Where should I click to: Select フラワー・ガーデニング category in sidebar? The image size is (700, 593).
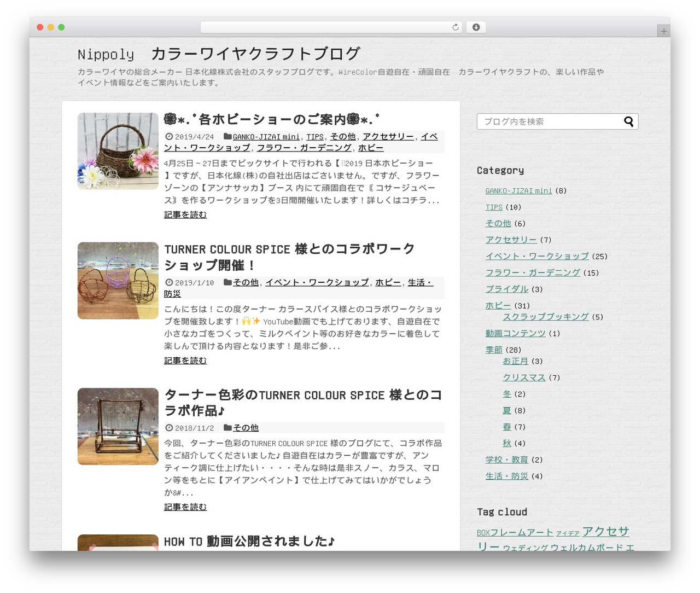(533, 273)
